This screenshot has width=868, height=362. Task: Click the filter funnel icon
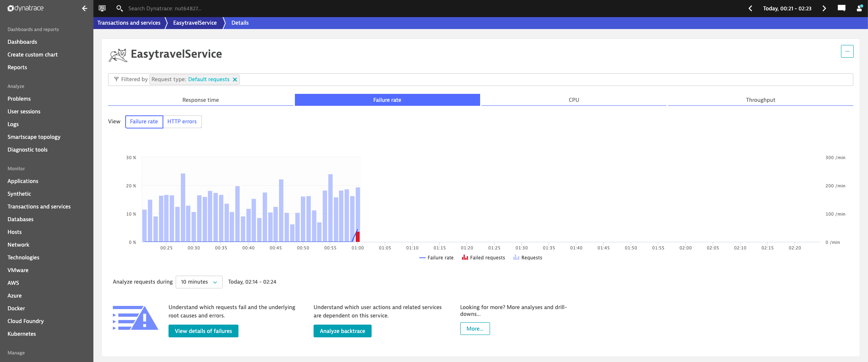[116, 79]
